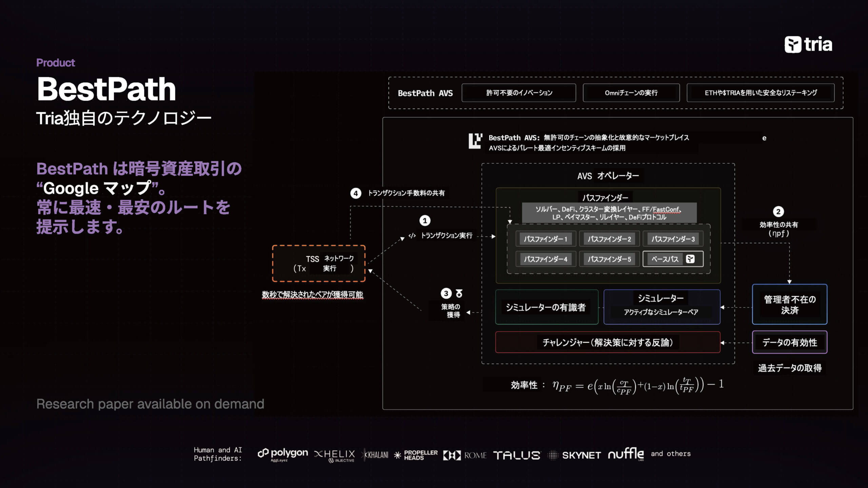The image size is (868, 488).
Task: Click the tria logo in top corner
Action: 808,44
